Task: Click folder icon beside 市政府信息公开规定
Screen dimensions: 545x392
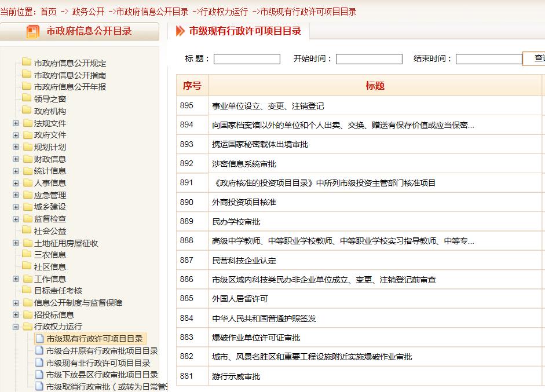Action: click(x=27, y=62)
